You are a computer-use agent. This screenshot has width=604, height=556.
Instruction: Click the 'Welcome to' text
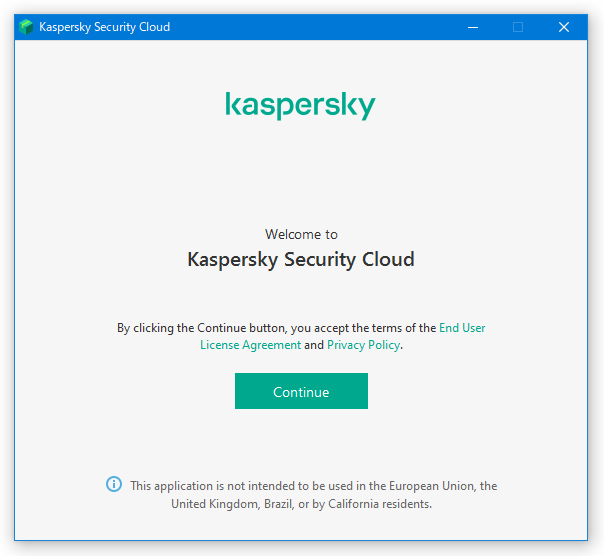pyautogui.click(x=301, y=234)
